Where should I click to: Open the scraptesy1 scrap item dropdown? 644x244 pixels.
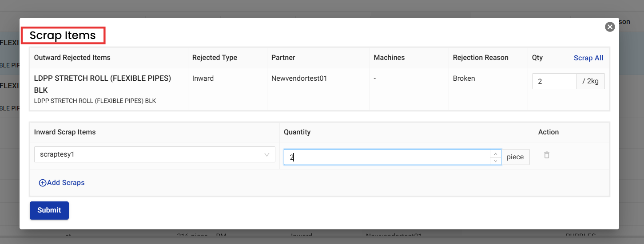tap(155, 155)
